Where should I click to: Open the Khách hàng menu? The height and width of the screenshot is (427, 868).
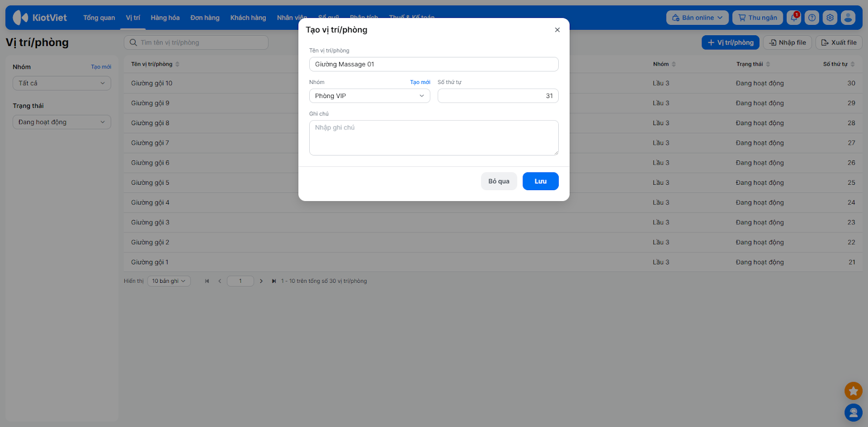point(248,17)
